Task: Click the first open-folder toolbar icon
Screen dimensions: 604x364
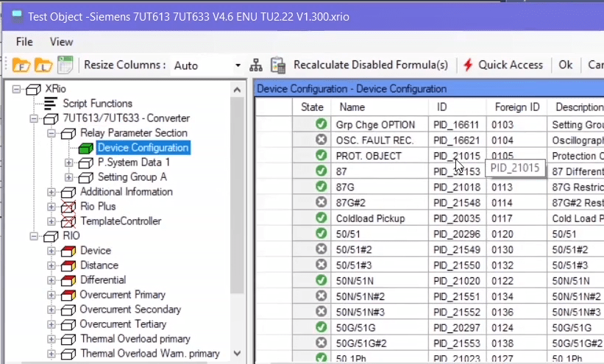Action: 20,65
